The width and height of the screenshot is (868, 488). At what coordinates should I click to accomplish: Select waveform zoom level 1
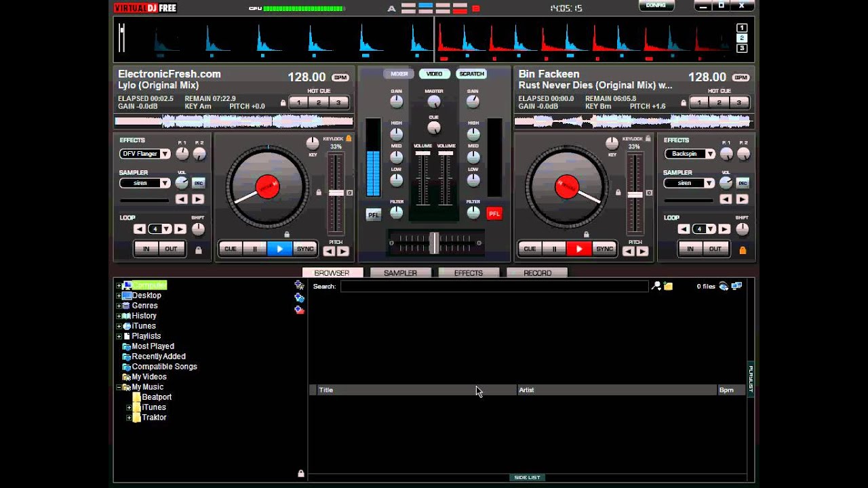742,28
